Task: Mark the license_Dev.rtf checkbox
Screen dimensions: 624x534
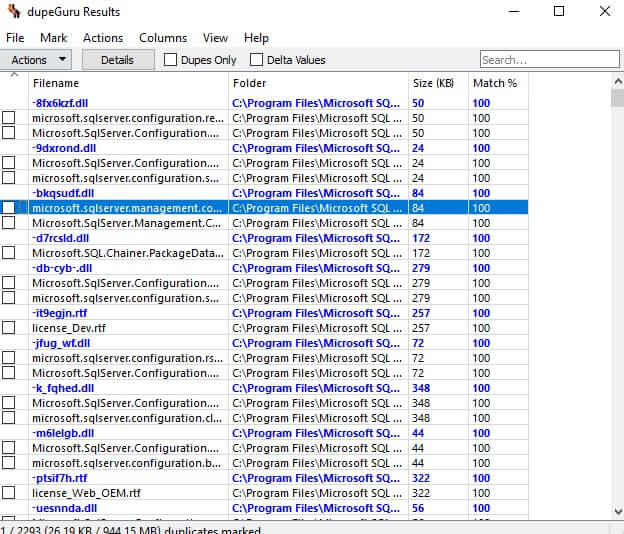Action: [x=9, y=328]
